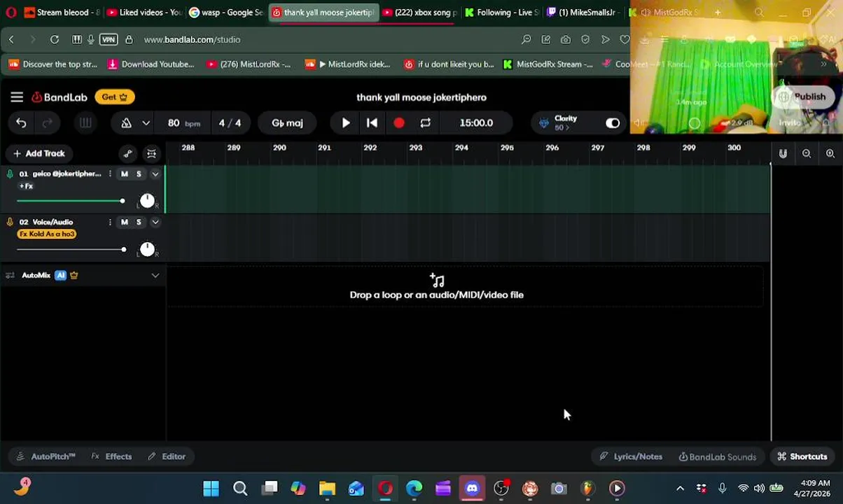Adjust track 01 geico volume slider

pyautogui.click(x=70, y=202)
